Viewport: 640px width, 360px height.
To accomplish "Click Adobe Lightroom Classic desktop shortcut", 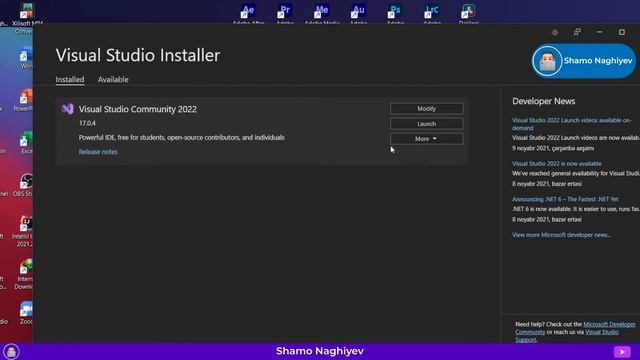I will pos(432,14).
